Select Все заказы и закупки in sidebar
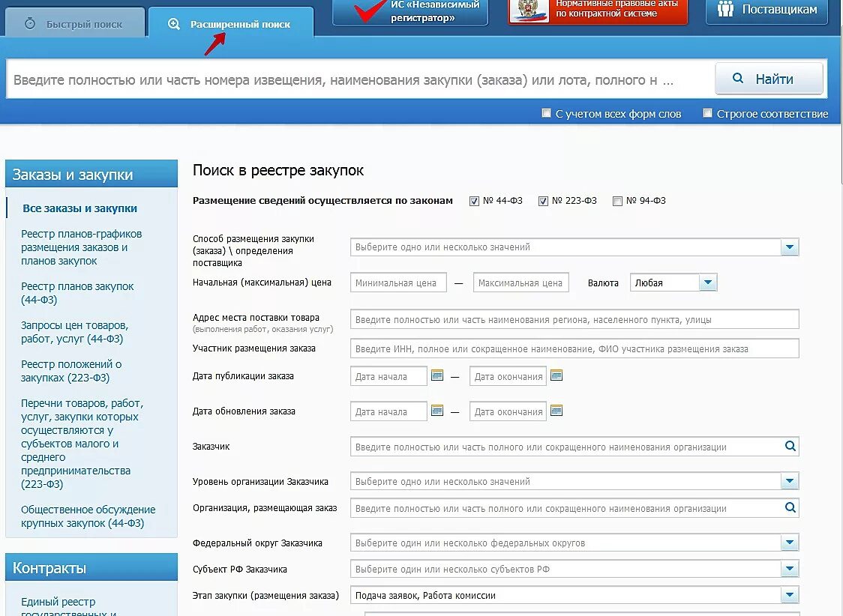 79,208
